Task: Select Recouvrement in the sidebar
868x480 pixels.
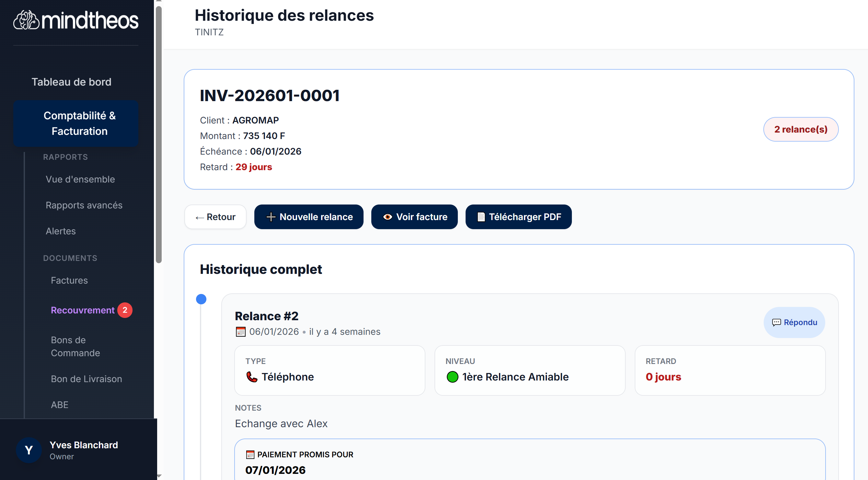Action: click(x=83, y=310)
